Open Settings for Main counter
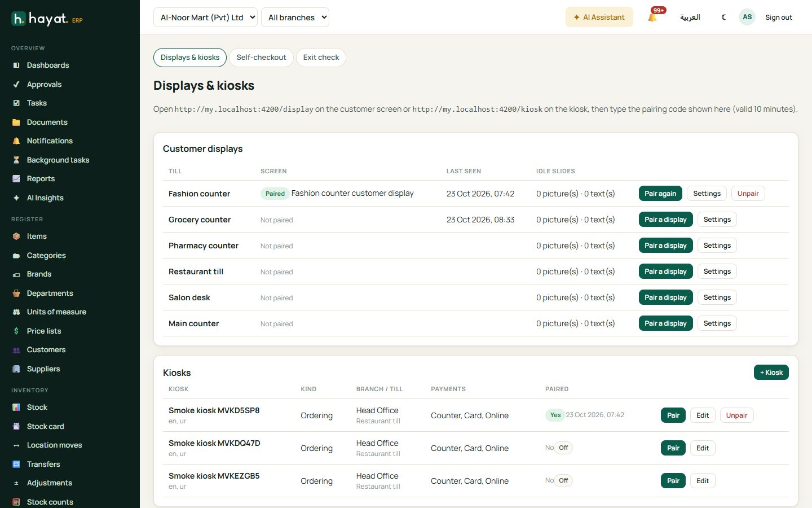812x508 pixels. (717, 323)
